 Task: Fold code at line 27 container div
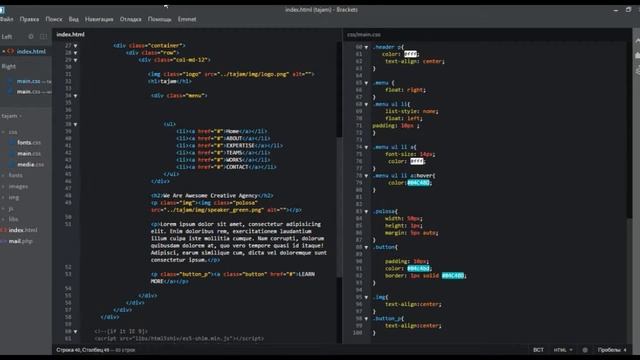(x=75, y=46)
